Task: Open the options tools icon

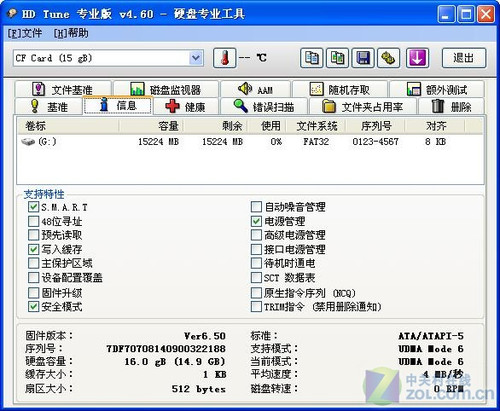Action: [389, 58]
